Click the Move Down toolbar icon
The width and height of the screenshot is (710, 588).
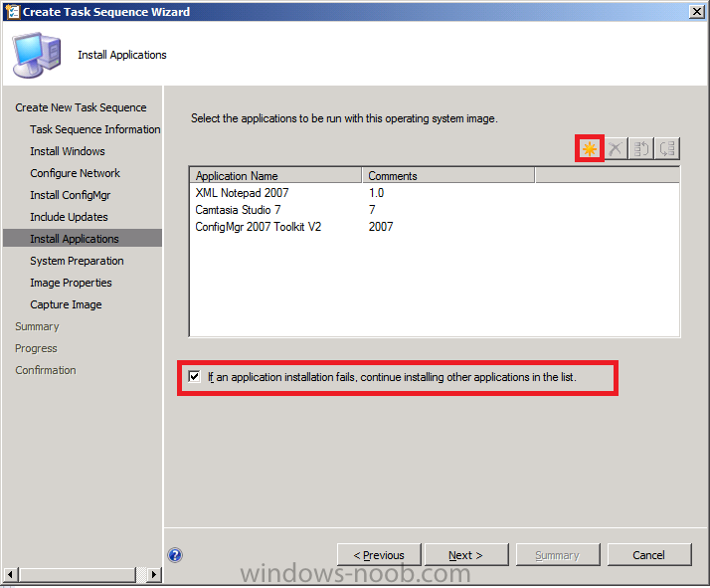[667, 148]
